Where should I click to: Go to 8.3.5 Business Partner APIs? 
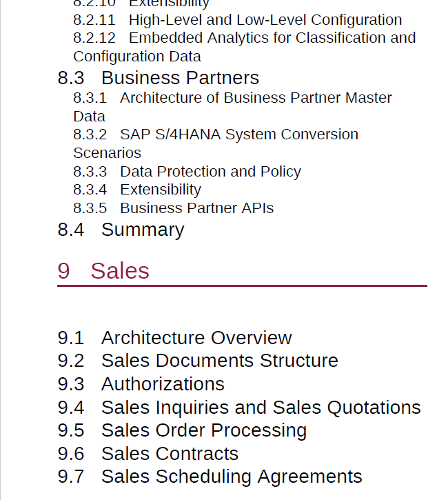coord(173,208)
